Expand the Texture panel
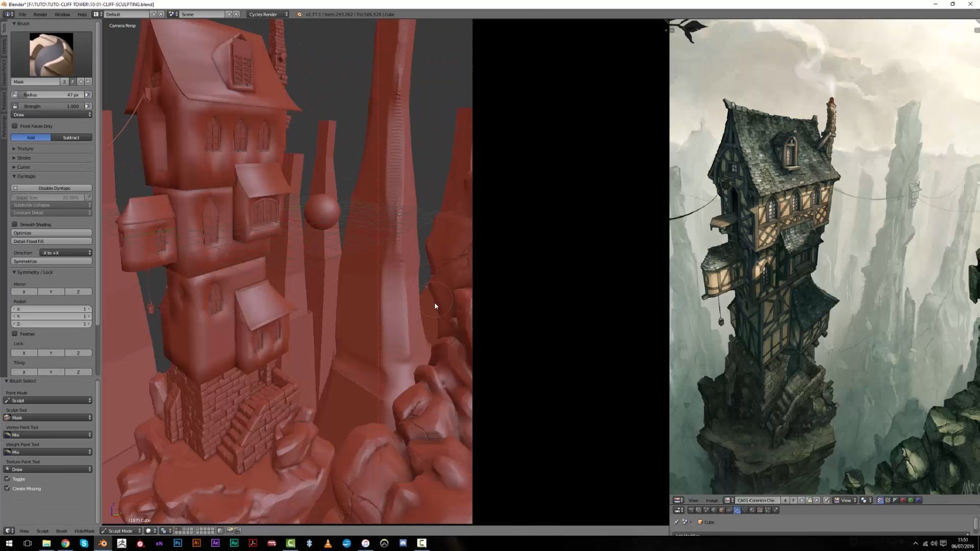The height and width of the screenshot is (551, 980). tap(24, 149)
